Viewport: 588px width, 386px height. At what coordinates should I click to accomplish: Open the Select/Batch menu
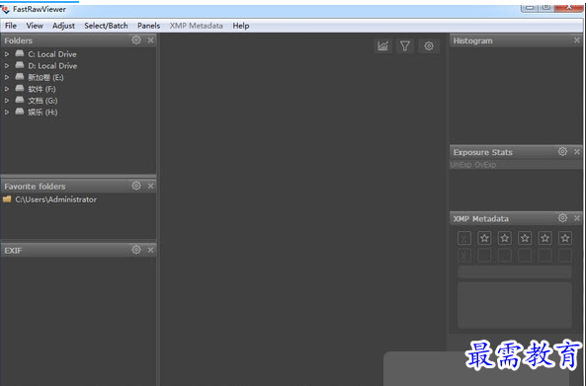(x=106, y=26)
